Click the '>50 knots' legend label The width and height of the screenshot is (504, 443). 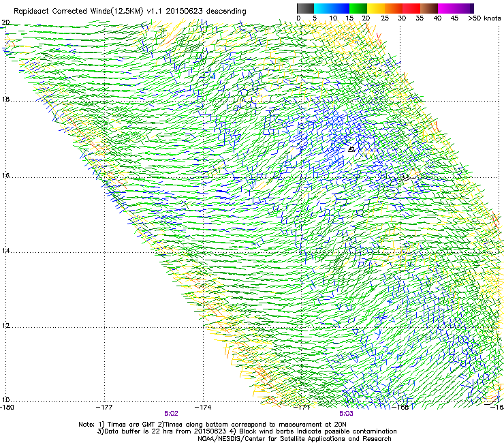click(x=484, y=18)
